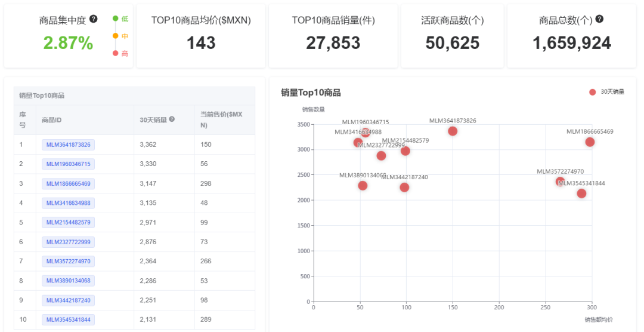Click the help icon beside 商品集中度

click(94, 19)
